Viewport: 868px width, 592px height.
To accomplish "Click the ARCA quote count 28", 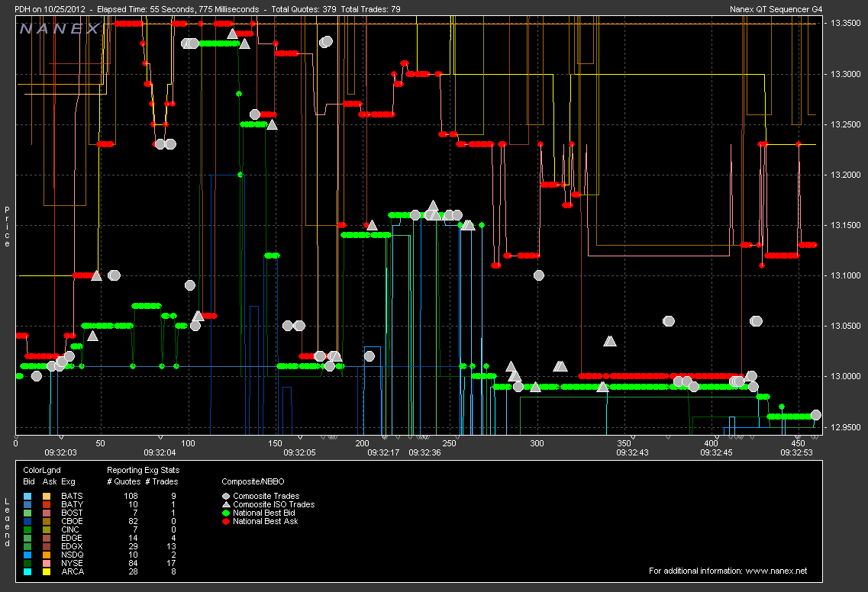I will click(133, 571).
